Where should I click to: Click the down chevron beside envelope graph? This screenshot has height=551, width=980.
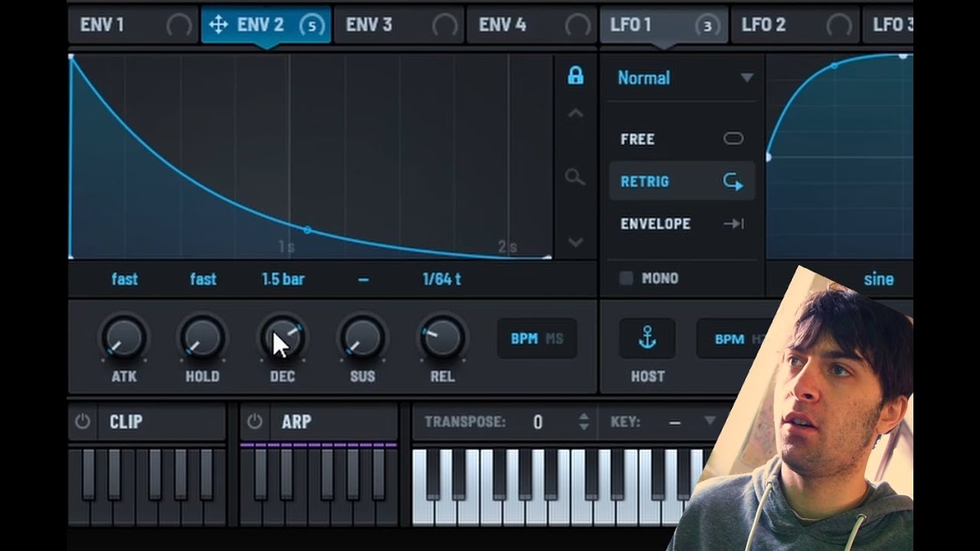(575, 243)
